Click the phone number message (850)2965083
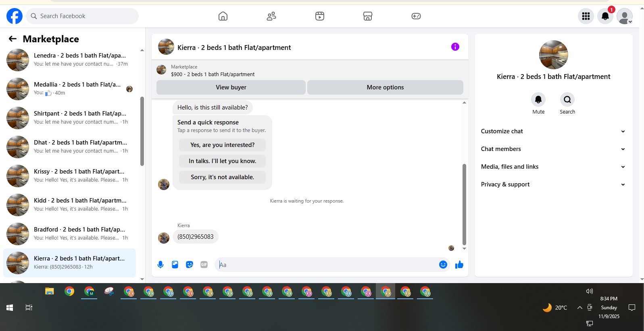This screenshot has height=331, width=644. pyautogui.click(x=196, y=237)
